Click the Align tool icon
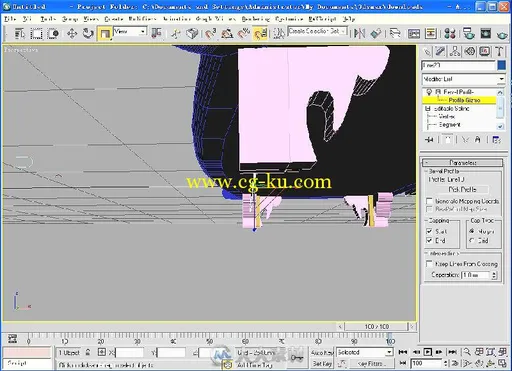512x371 pixels. coord(376,34)
